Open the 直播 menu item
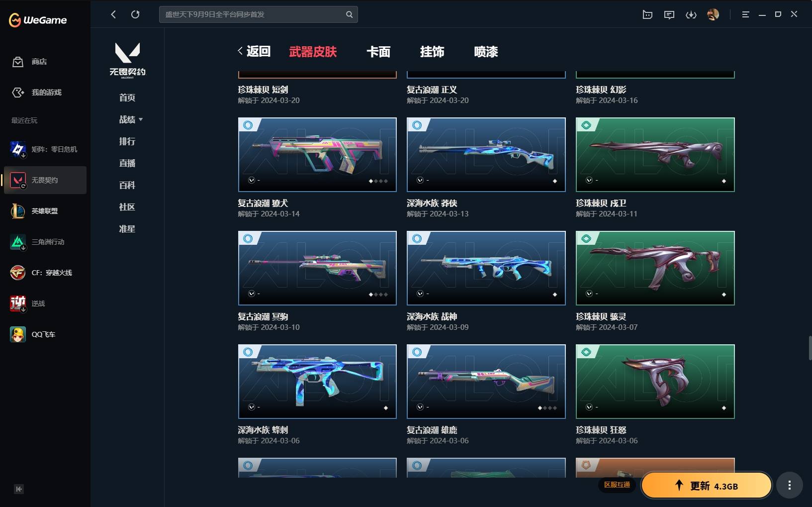This screenshot has height=507, width=812. [x=127, y=163]
